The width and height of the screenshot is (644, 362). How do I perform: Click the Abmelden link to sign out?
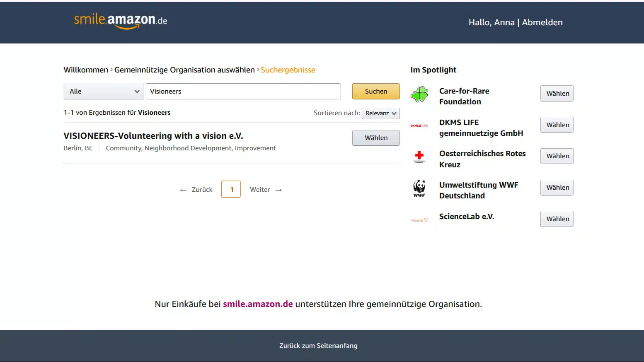[x=542, y=22]
